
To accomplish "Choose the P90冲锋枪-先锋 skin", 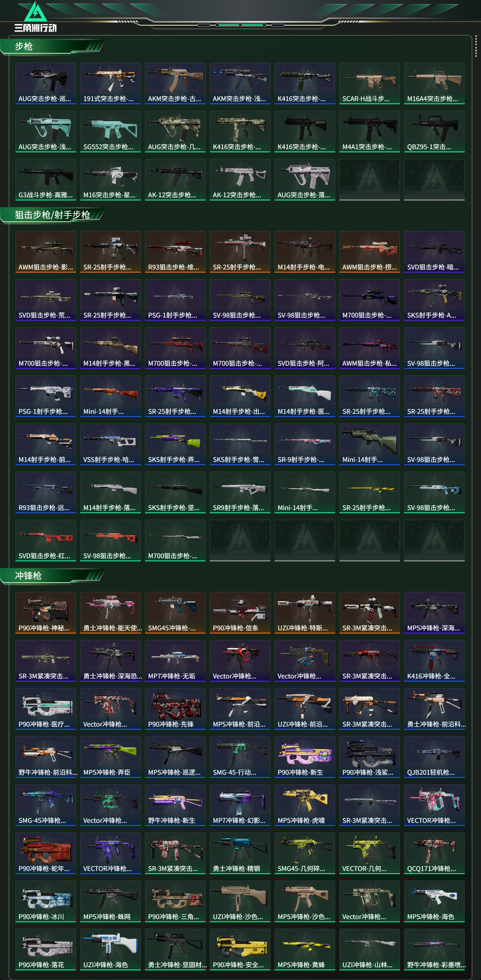I will tap(175, 709).
